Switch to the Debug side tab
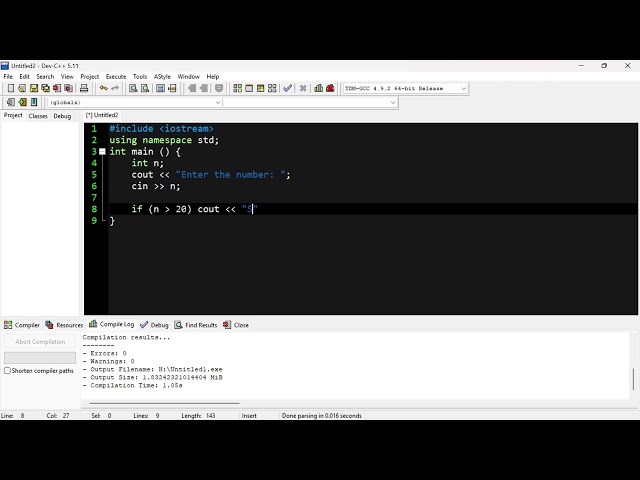640x480 pixels. point(62,116)
